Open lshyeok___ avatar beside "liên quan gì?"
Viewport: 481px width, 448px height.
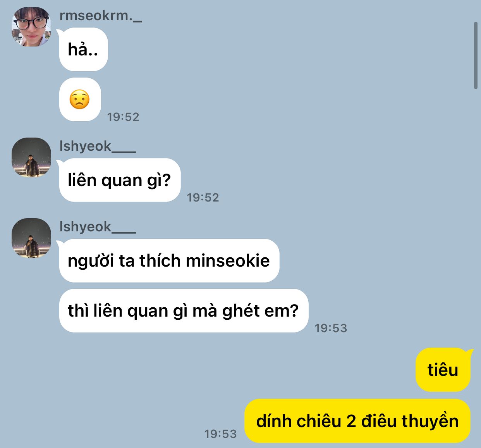click(x=31, y=157)
